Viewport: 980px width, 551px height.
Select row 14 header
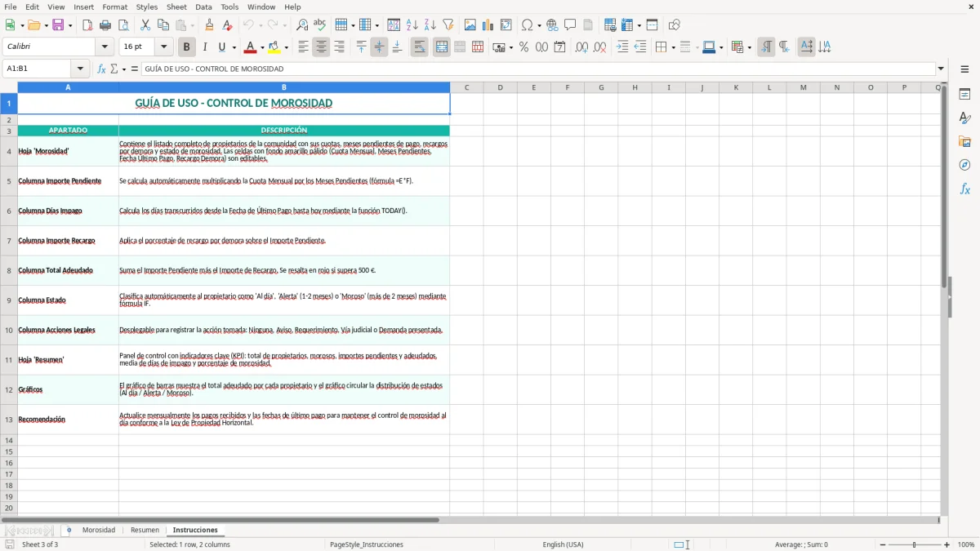[x=9, y=440]
